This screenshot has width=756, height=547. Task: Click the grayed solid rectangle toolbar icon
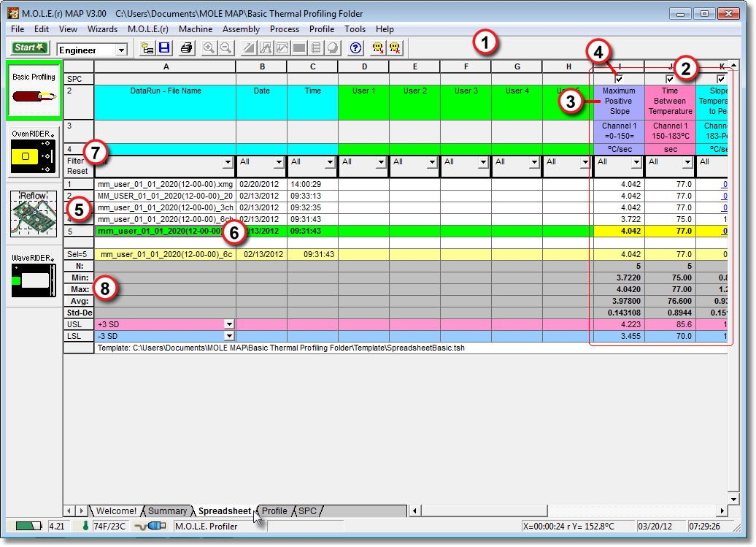coord(299,48)
